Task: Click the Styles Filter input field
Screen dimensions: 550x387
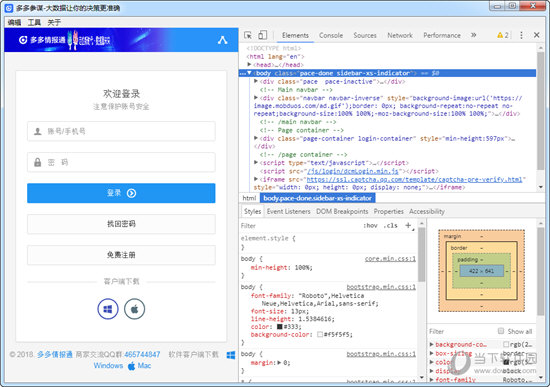Action: point(300,226)
